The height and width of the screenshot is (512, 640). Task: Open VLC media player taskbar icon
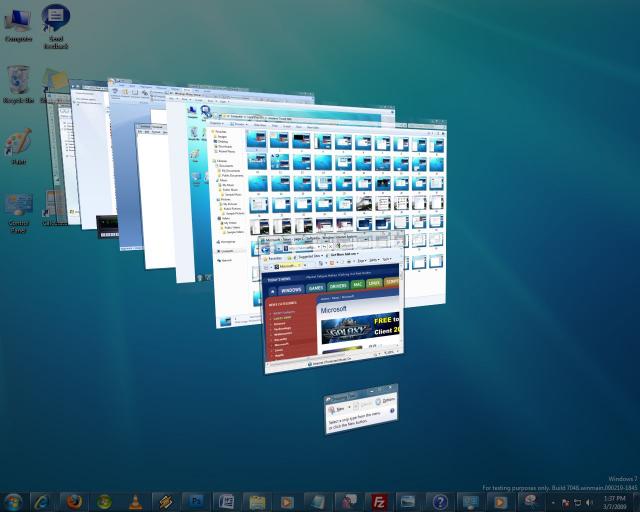(133, 501)
